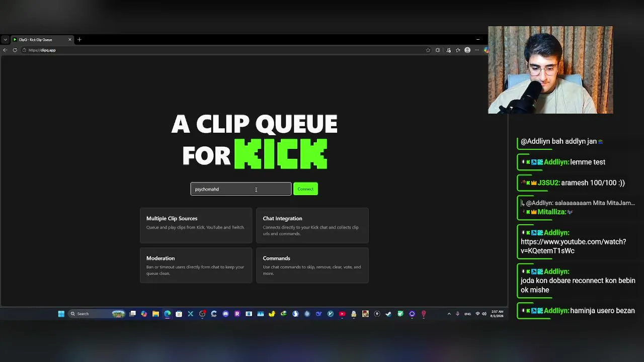
Task: Open the purple R app on taskbar
Action: (x=237, y=314)
